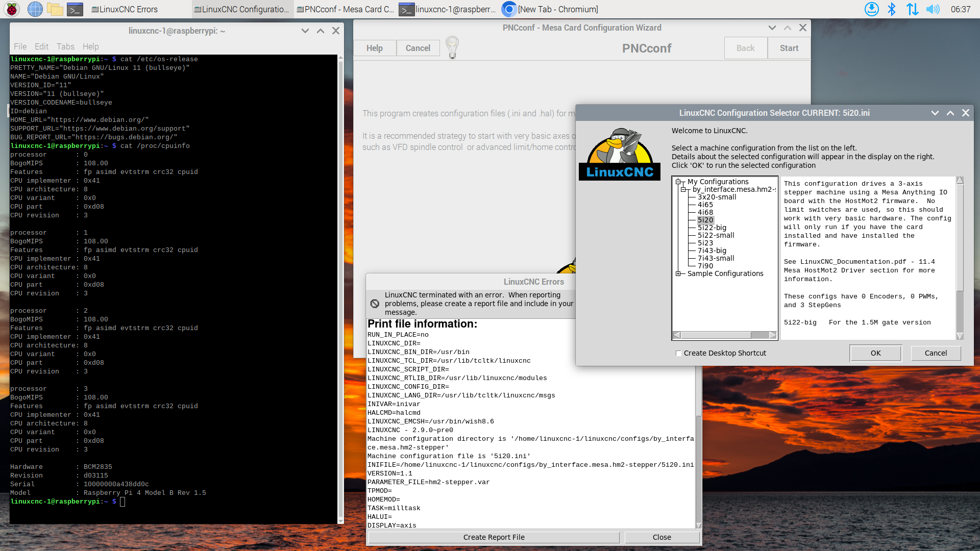This screenshot has width=980, height=551.
Task: Close the PNCconf wizard window
Action: tap(803, 28)
